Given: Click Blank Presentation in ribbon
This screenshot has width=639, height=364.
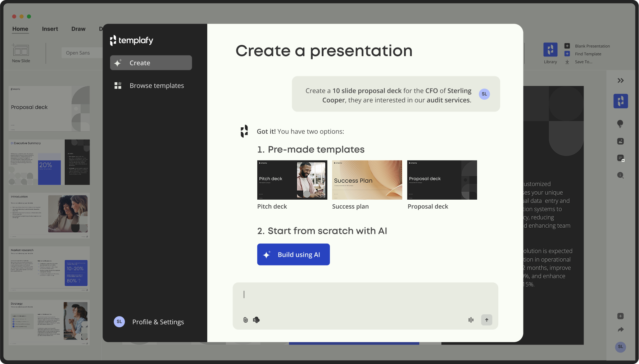Looking at the screenshot, I should [587, 46].
